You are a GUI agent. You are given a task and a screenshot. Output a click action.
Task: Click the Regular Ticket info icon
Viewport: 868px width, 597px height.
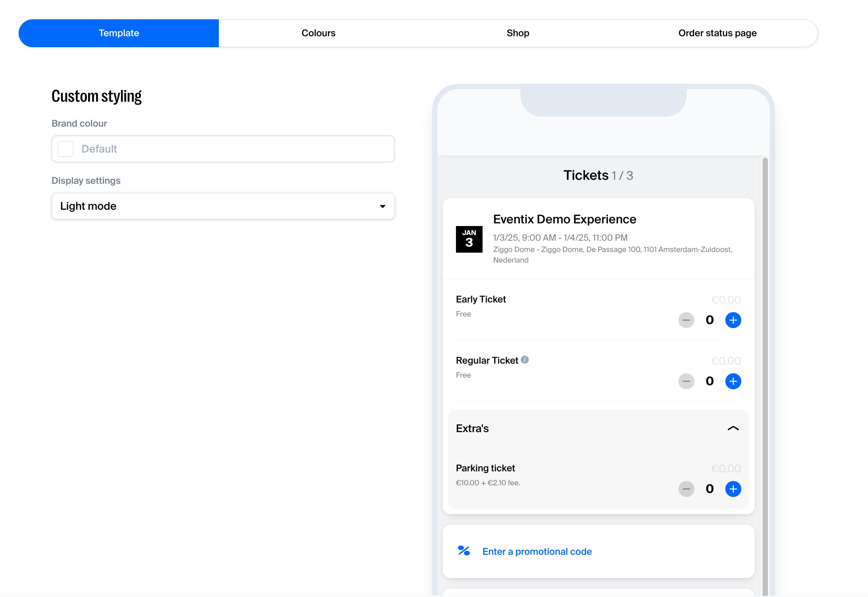click(x=524, y=359)
